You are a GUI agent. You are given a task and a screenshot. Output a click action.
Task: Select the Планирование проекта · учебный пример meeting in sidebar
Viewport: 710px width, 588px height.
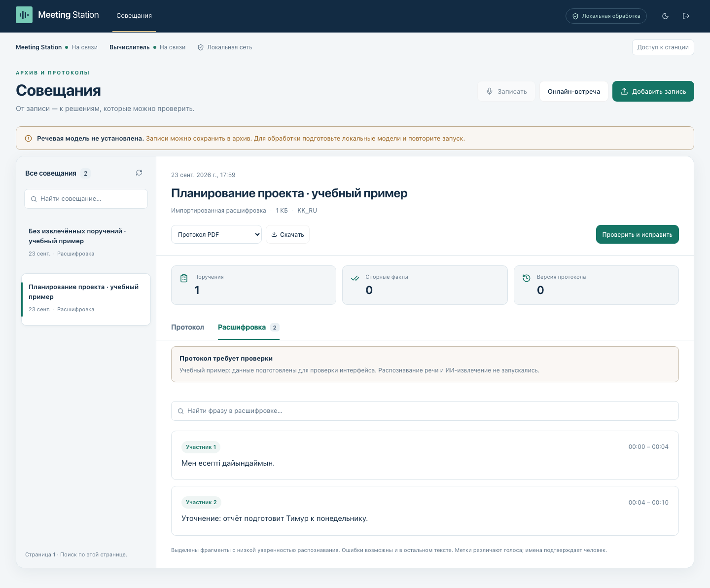point(86,299)
